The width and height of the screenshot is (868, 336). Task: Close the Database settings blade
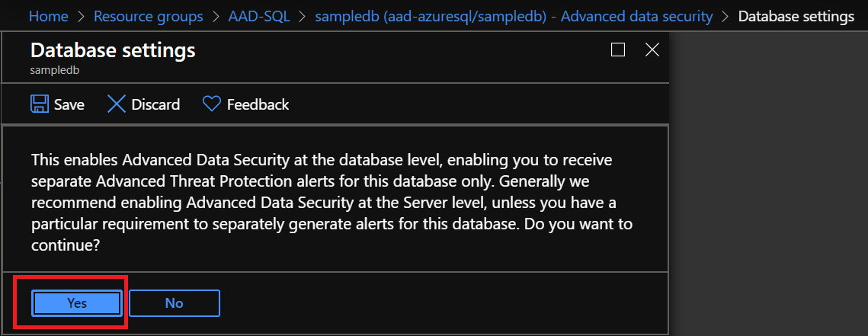pos(652,50)
